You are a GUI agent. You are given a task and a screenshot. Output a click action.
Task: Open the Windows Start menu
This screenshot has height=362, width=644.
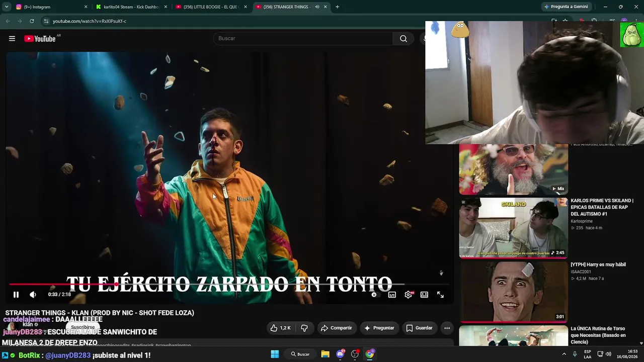tap(275, 354)
